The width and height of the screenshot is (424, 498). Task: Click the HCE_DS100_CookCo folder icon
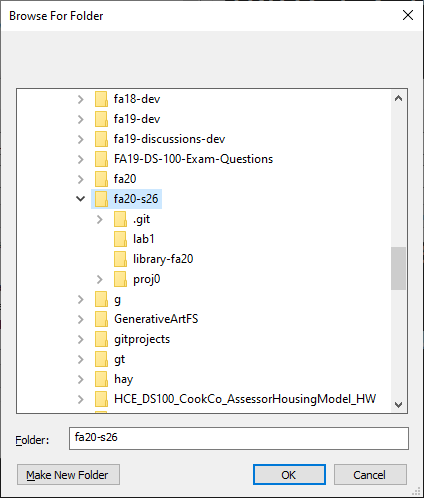pos(101,399)
